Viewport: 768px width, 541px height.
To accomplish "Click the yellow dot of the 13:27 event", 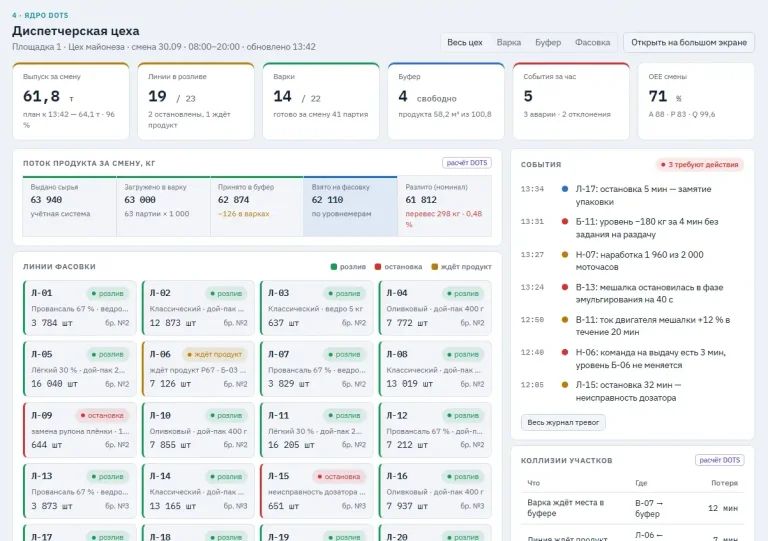I will click(565, 255).
